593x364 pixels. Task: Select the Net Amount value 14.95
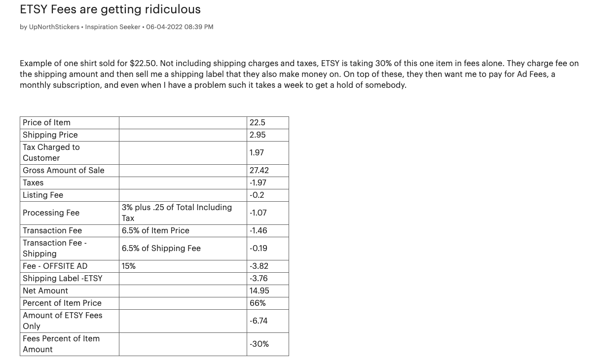[x=259, y=291]
